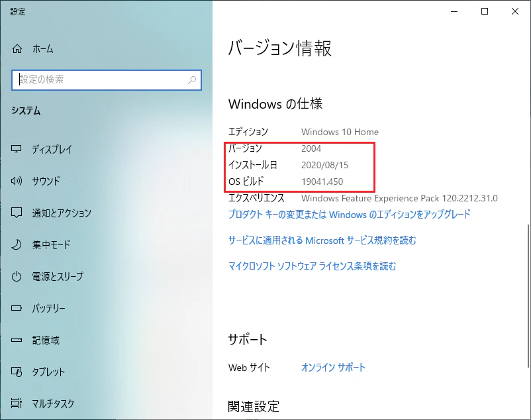Open the オンライン サポート link
Viewport: 531px width, 420px height.
tap(333, 368)
